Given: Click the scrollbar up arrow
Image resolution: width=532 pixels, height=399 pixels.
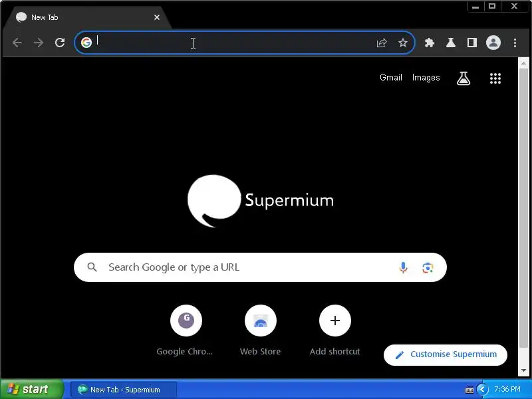Looking at the screenshot, I should [x=523, y=63].
